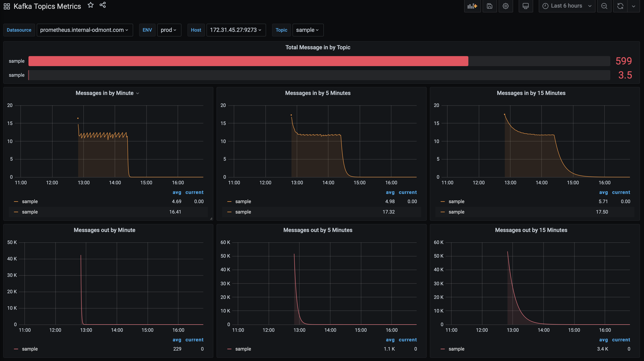Star the Kafka Topics Metrics dashboard

coord(90,5)
